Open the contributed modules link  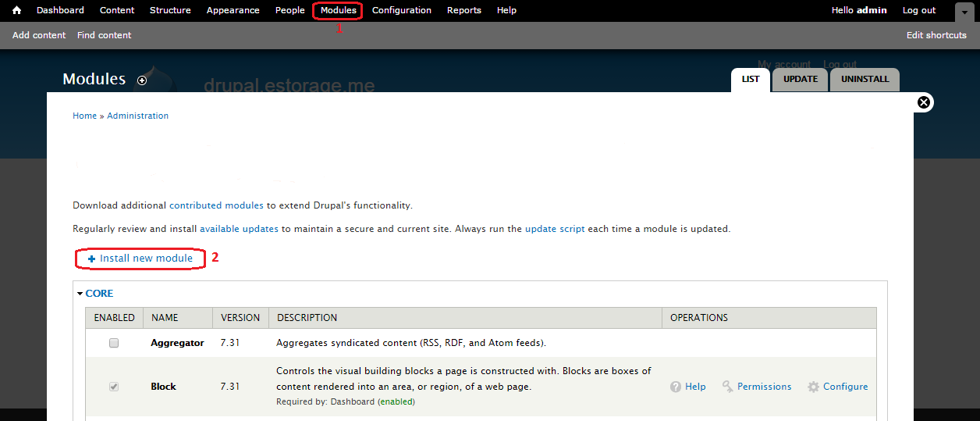pos(216,205)
